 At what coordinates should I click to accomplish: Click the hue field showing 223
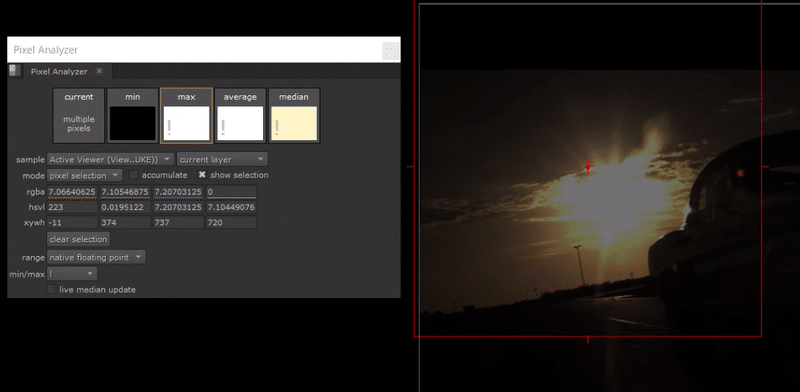click(x=72, y=207)
